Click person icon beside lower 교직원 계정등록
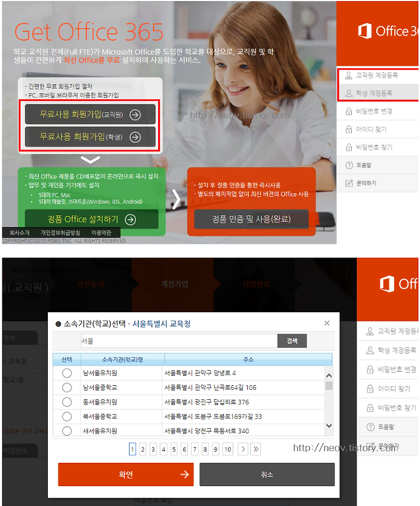The image size is (420, 506). point(370,331)
